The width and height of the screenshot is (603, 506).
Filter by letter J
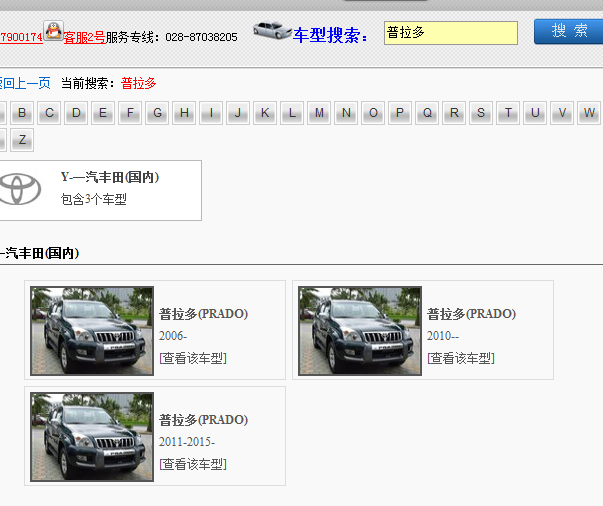238,113
